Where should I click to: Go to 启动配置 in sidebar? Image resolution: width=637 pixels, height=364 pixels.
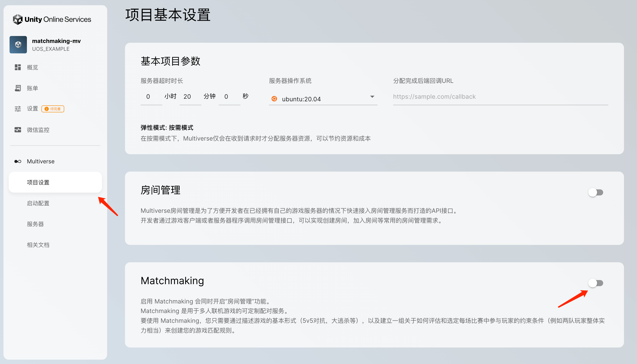pyautogui.click(x=38, y=203)
